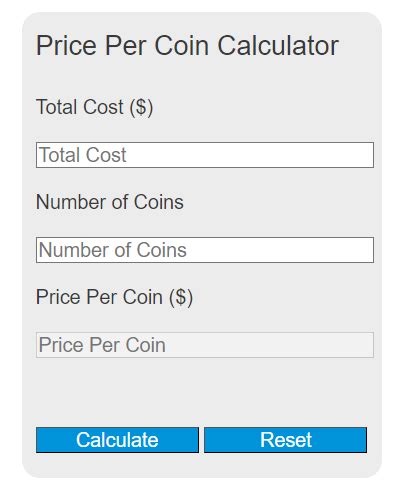Click the grayed 'Price Per Coin' placeholder text
The height and width of the screenshot is (489, 403).
click(102, 345)
